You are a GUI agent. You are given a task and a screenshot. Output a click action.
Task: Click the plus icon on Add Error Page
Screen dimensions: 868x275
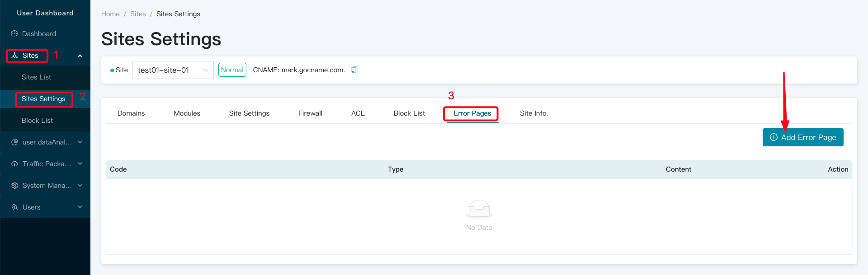point(774,137)
